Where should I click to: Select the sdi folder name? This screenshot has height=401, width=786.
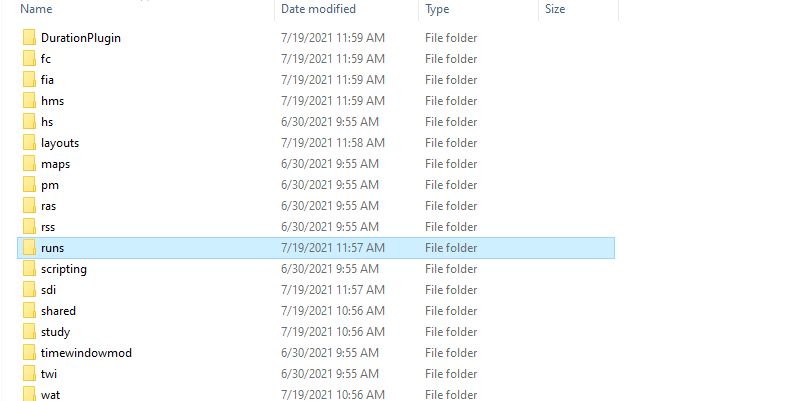pyautogui.click(x=49, y=290)
